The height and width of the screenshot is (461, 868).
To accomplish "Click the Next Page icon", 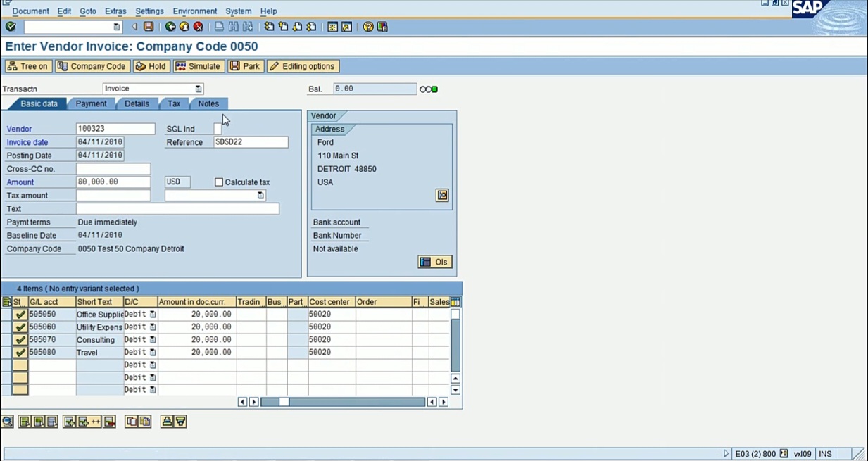I will [x=297, y=27].
